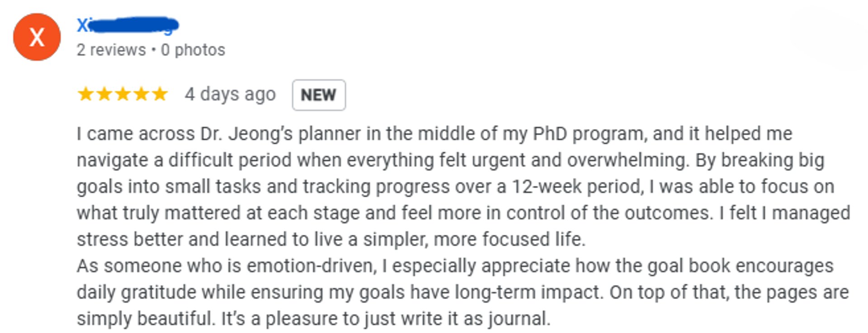Click the fourth gold rating star
868x333 pixels.
click(141, 94)
